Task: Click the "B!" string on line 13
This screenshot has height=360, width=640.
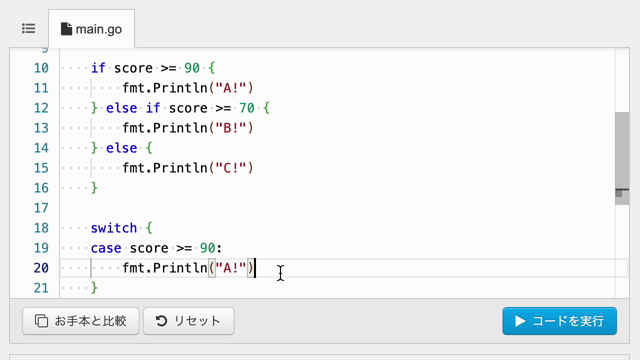Action: pyautogui.click(x=231, y=128)
